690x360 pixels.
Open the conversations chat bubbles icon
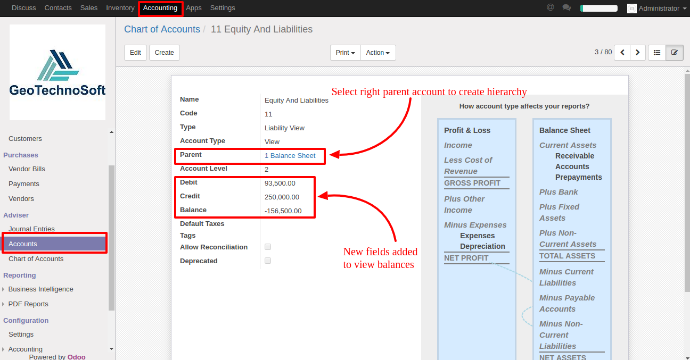click(x=567, y=8)
